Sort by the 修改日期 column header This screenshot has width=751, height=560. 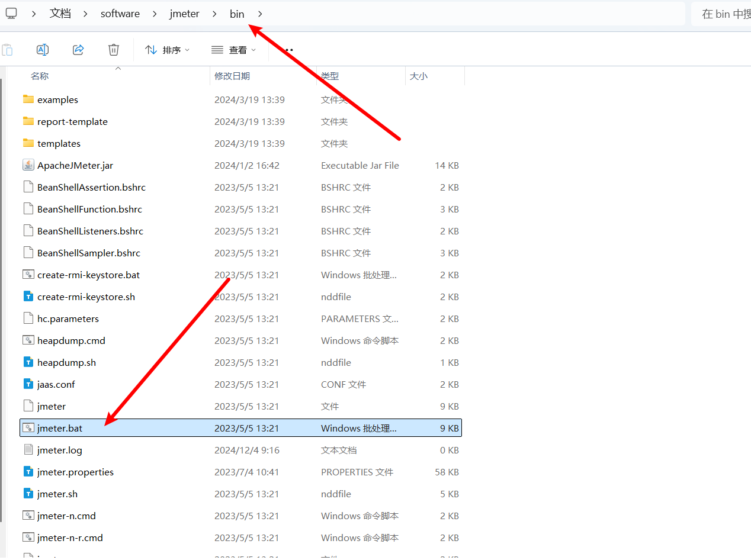pos(232,76)
